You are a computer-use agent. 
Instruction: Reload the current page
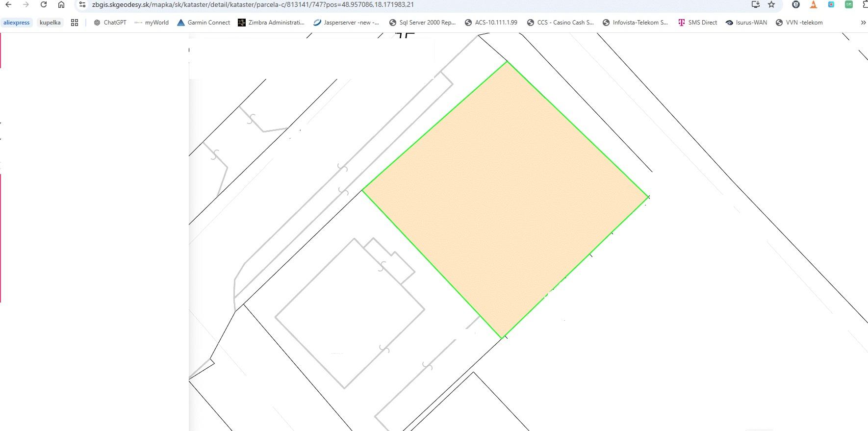click(x=44, y=4)
